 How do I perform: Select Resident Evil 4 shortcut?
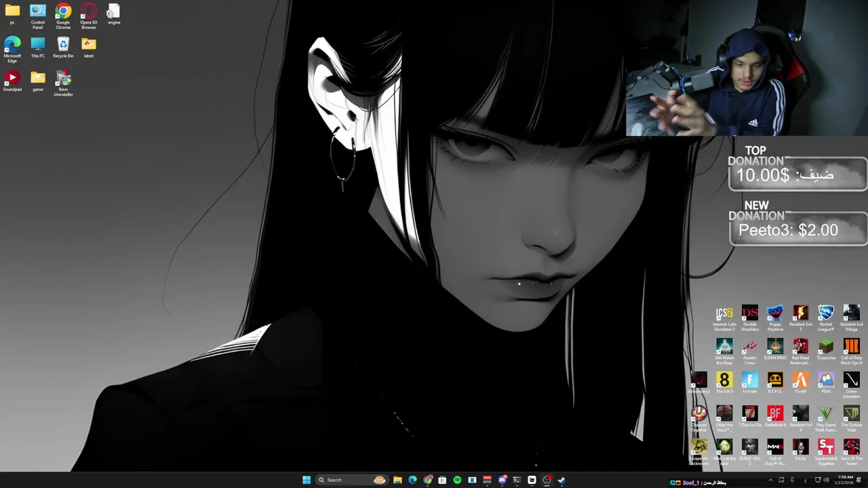800,420
